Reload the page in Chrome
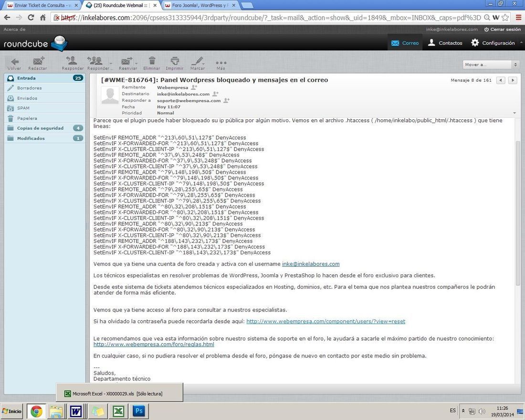 click(x=31, y=17)
